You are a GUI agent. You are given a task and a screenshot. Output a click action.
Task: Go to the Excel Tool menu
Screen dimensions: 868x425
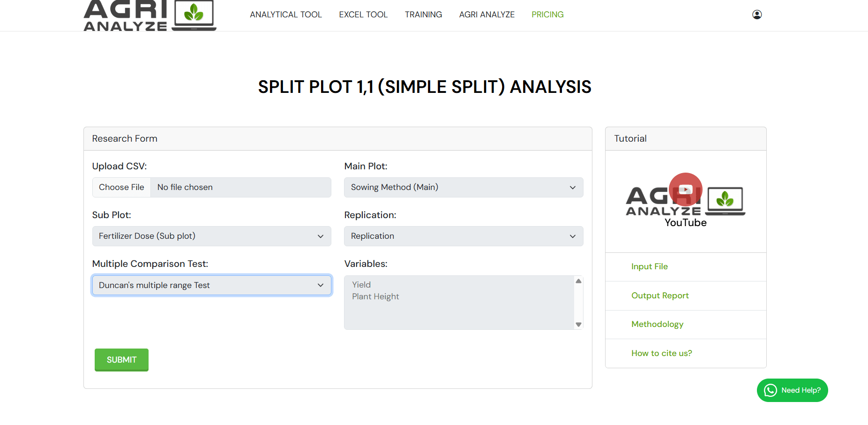click(x=363, y=15)
